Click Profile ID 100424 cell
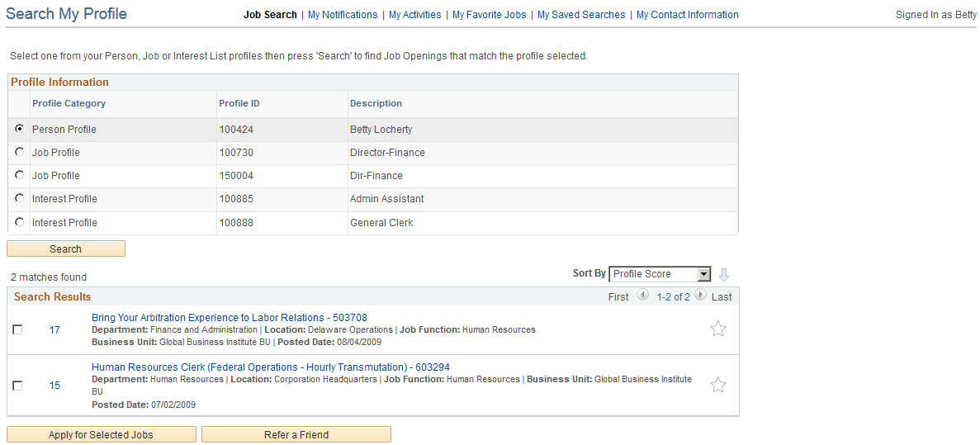The image size is (980, 445). point(236,130)
